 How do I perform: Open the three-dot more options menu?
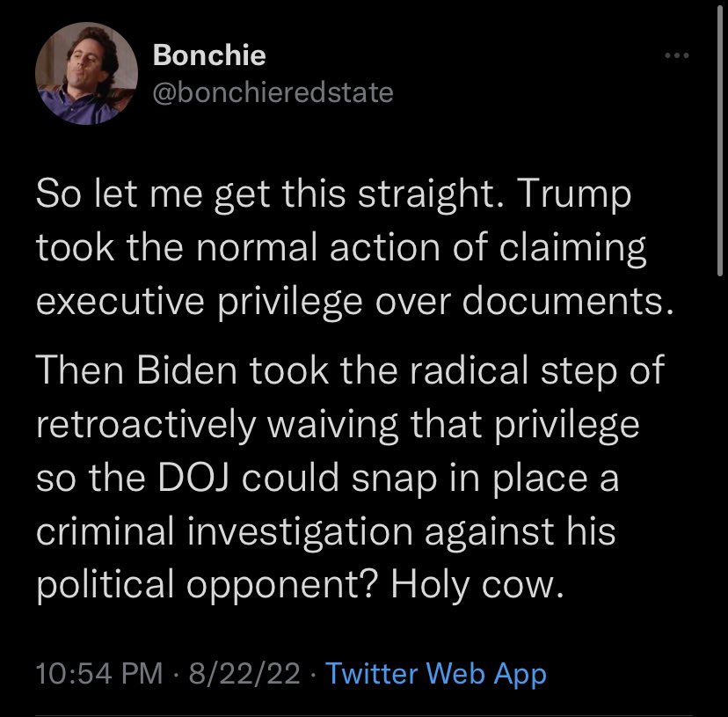coord(676,55)
